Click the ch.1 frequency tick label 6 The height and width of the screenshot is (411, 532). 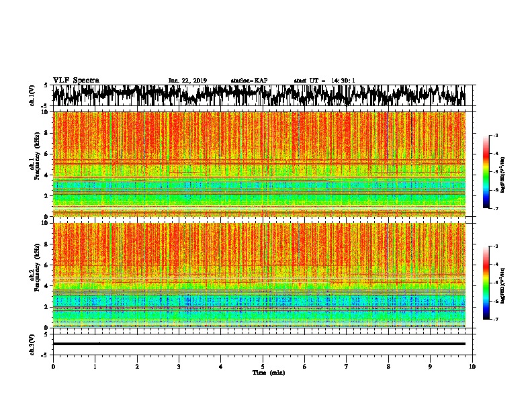click(47, 154)
